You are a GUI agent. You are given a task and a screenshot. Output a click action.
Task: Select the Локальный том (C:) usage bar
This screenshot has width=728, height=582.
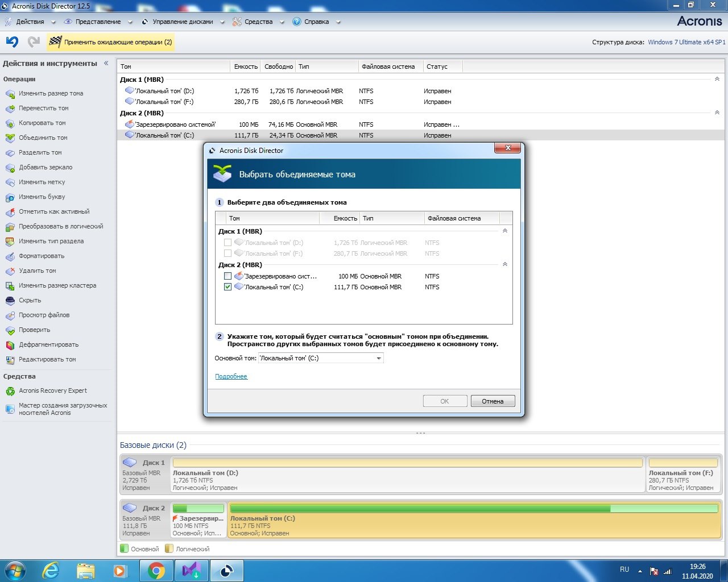click(x=474, y=508)
